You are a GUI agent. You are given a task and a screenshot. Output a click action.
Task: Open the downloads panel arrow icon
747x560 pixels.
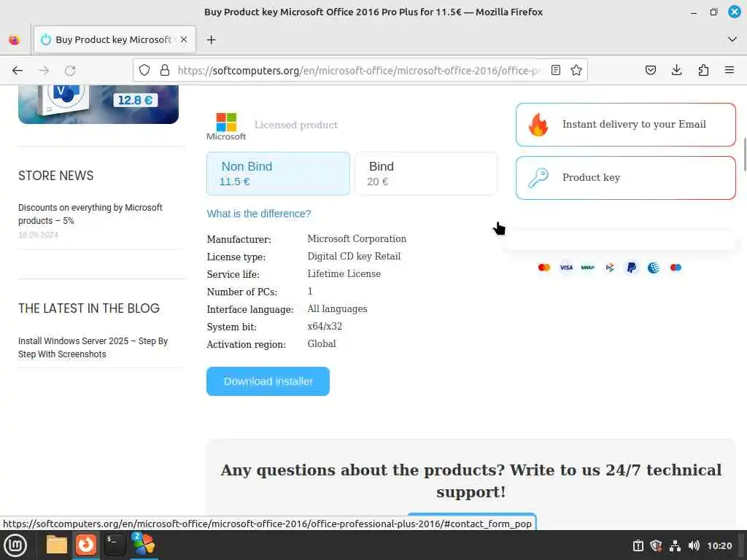coord(676,71)
